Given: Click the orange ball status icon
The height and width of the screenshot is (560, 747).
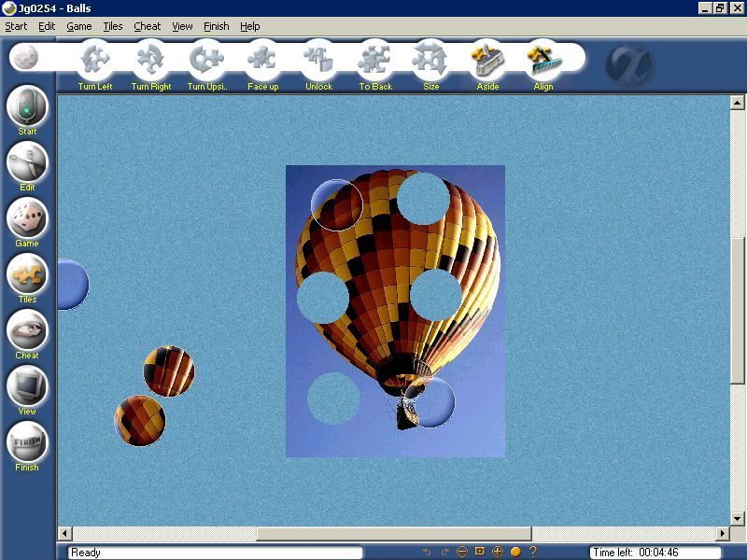Looking at the screenshot, I should point(515,552).
